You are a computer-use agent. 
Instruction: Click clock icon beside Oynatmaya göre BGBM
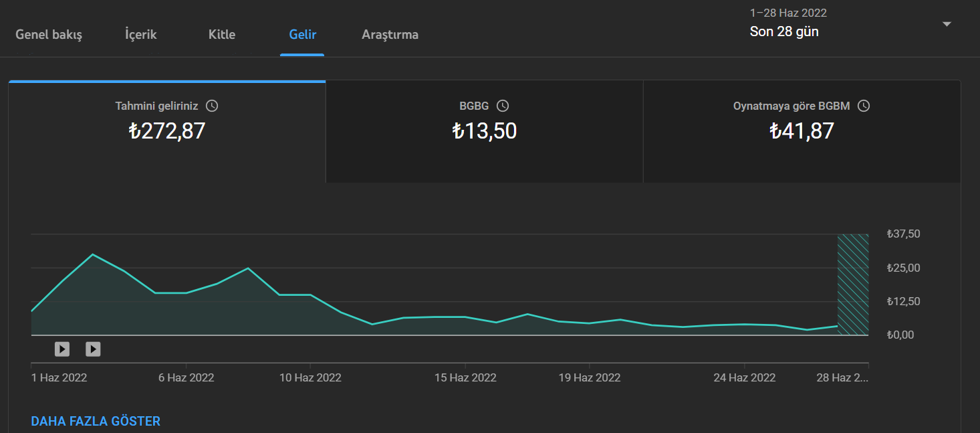coord(864,106)
